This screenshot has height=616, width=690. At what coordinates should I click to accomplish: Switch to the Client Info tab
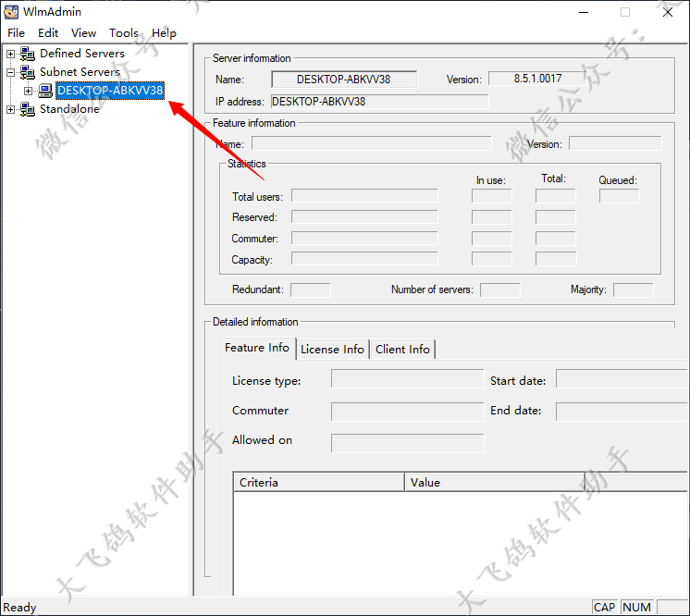(x=402, y=350)
